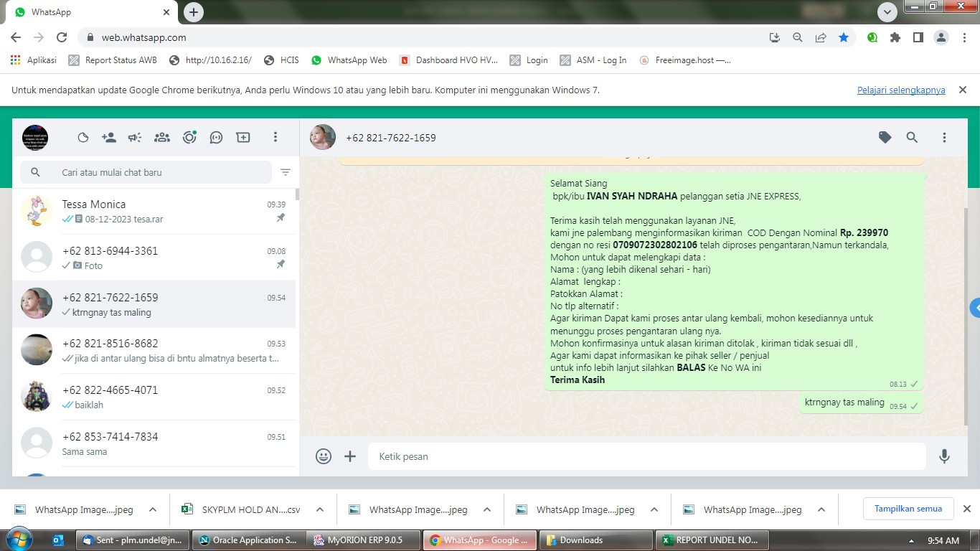
Task: Open the Windows Start button
Action: click(19, 540)
